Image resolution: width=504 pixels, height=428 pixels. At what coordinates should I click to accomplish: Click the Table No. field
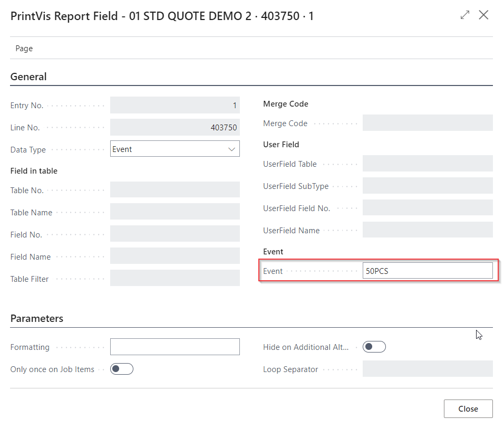point(175,190)
